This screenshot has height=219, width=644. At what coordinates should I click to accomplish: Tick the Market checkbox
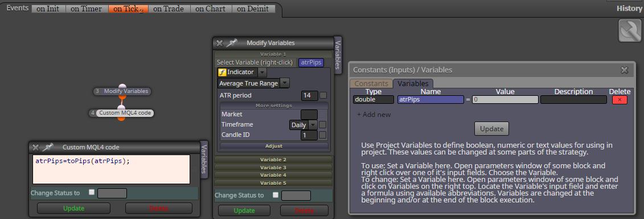click(x=323, y=114)
